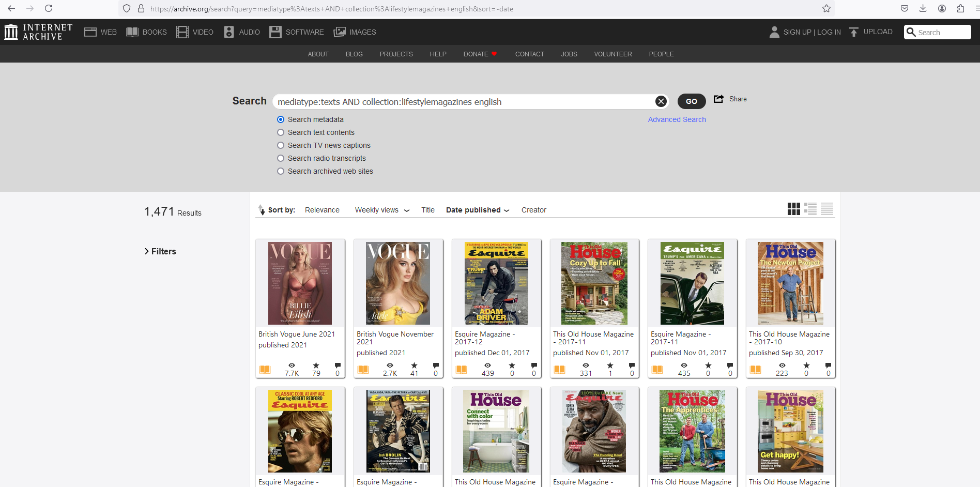Open ABOUT menu item
The width and height of the screenshot is (980, 487).
coord(318,54)
